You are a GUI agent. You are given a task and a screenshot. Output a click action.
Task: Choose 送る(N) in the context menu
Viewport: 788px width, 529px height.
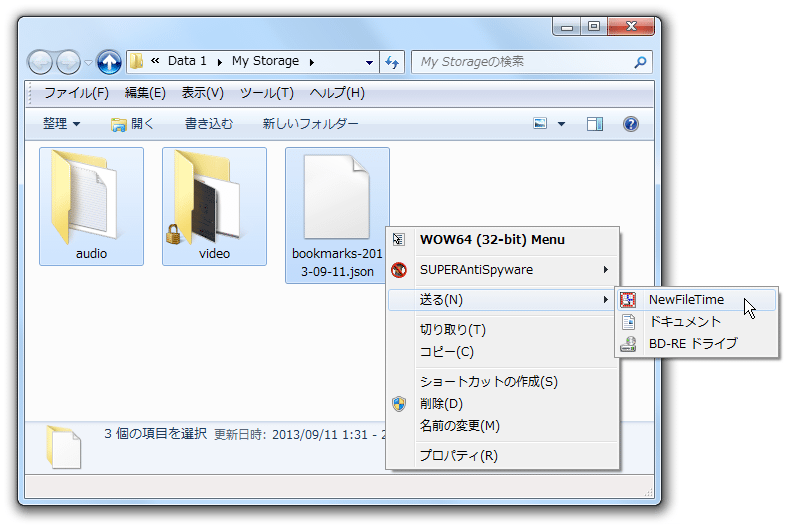click(x=503, y=300)
